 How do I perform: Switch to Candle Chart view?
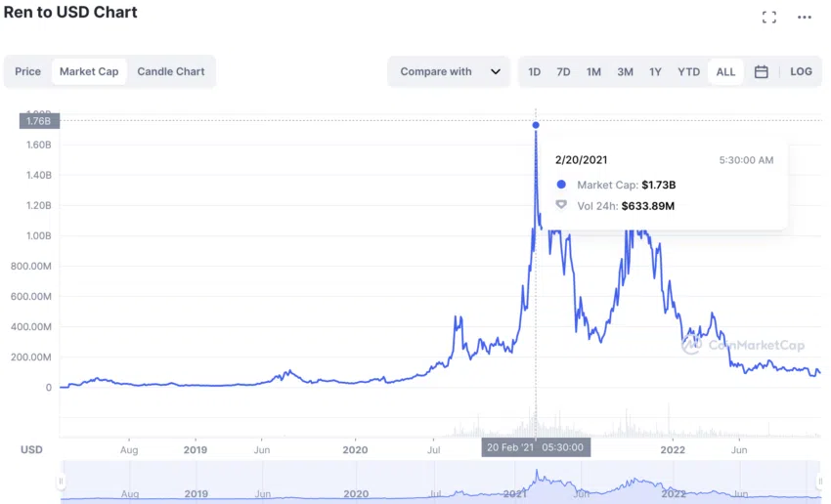[x=171, y=71]
